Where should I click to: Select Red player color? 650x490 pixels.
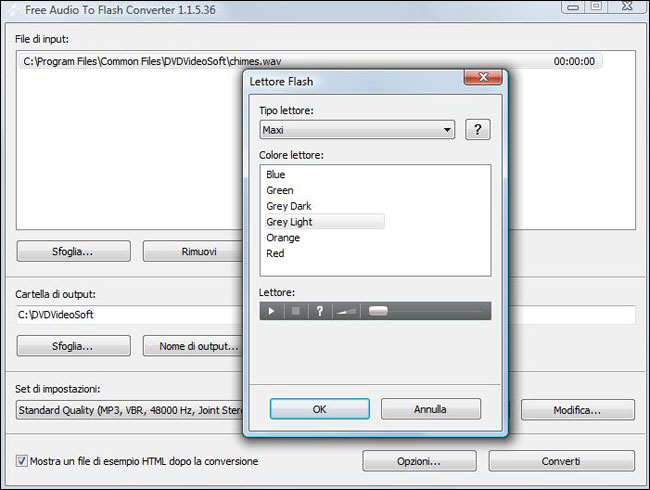[x=275, y=254]
